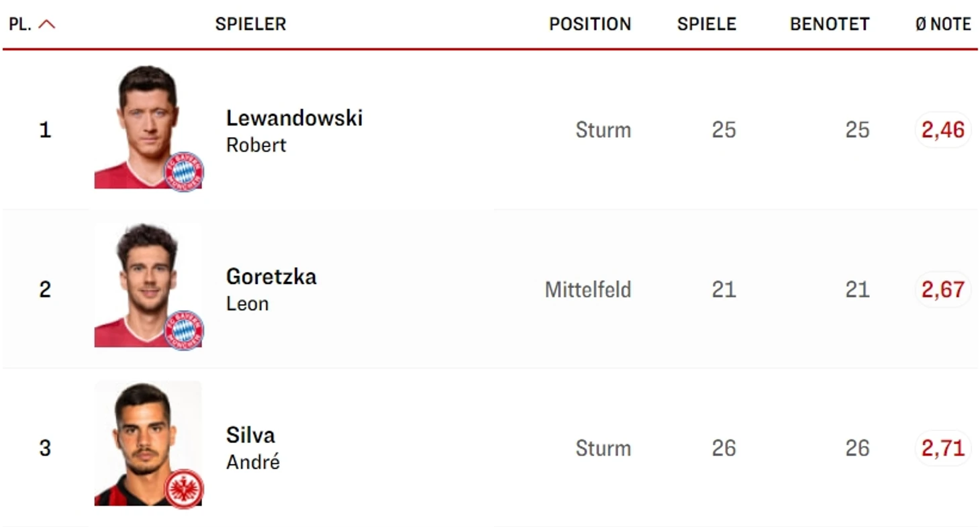Viewport: 980px width, 527px height.
Task: Open Leon Goretzka's player photo
Action: 148,285
